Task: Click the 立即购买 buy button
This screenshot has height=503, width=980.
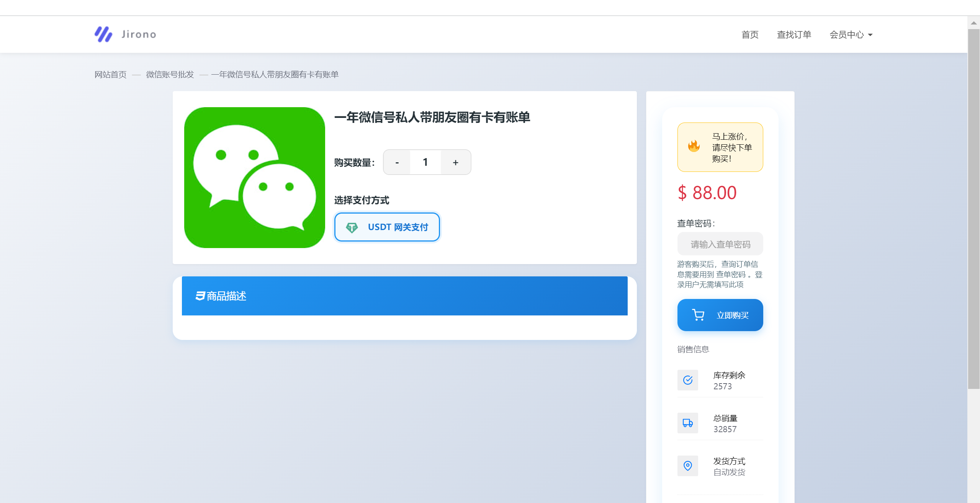Action: tap(720, 315)
